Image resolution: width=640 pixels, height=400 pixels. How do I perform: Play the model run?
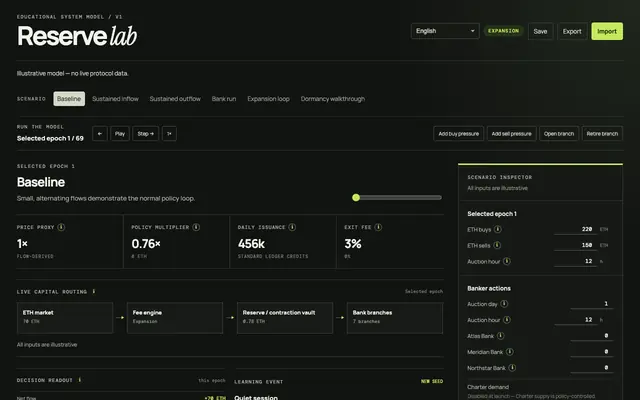120,133
